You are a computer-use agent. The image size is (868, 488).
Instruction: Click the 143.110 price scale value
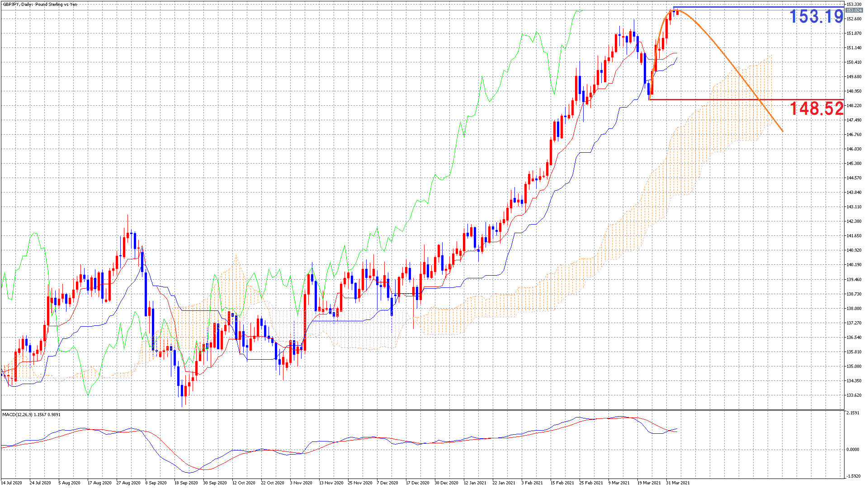click(x=854, y=207)
